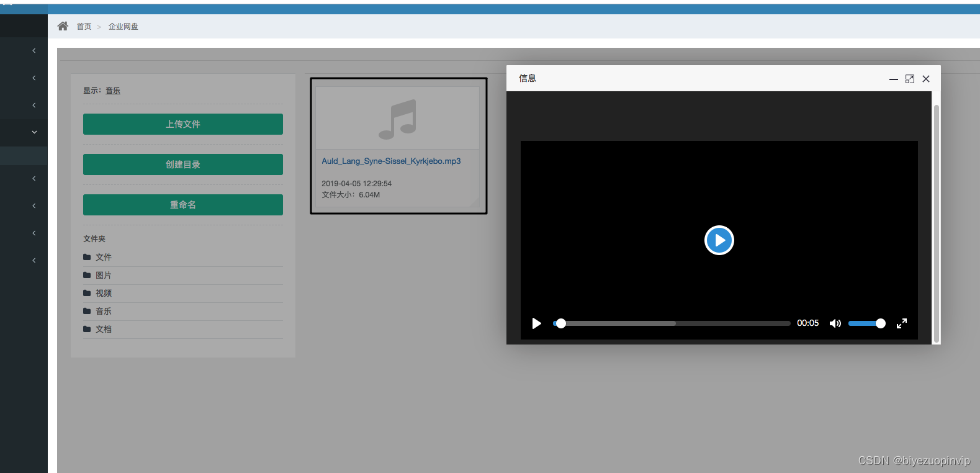Collapse the downward sidebar chevron menu

tap(34, 132)
